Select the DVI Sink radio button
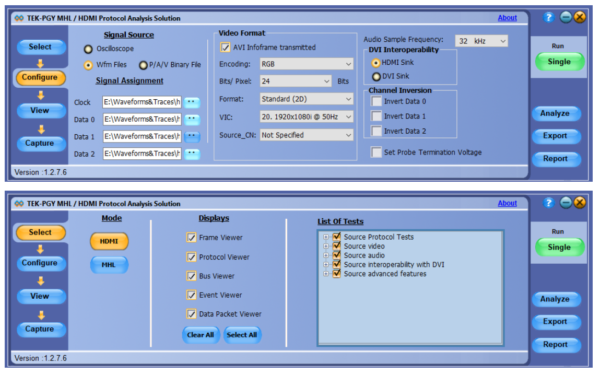 point(376,77)
